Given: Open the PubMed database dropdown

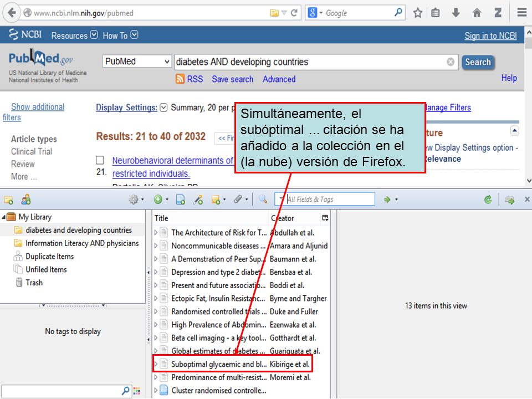Looking at the screenshot, I should point(137,62).
